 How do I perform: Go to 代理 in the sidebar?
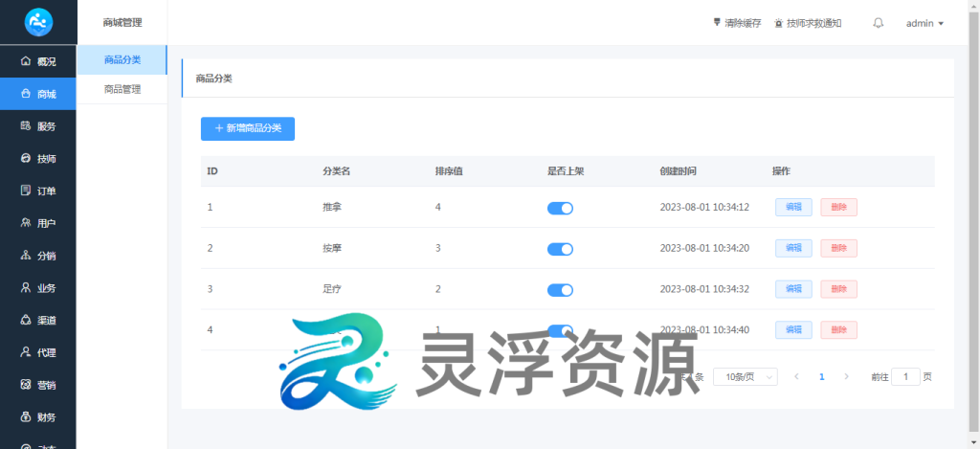(38, 352)
